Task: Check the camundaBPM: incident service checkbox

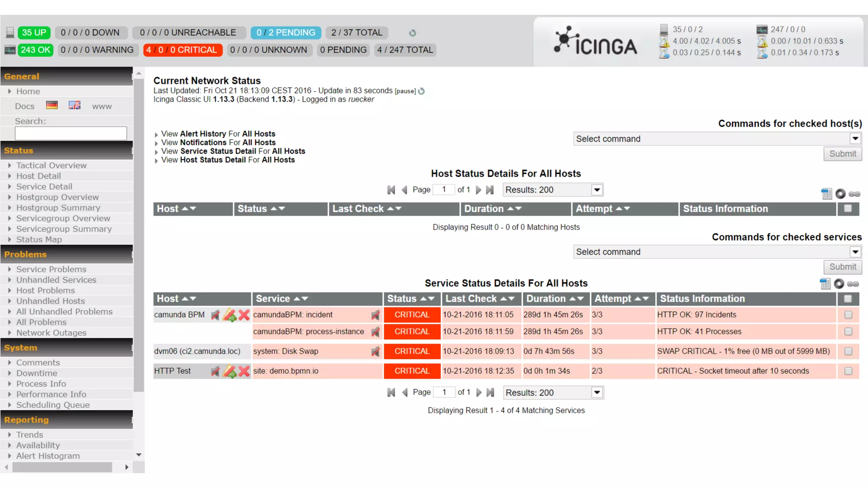Action: tap(848, 315)
